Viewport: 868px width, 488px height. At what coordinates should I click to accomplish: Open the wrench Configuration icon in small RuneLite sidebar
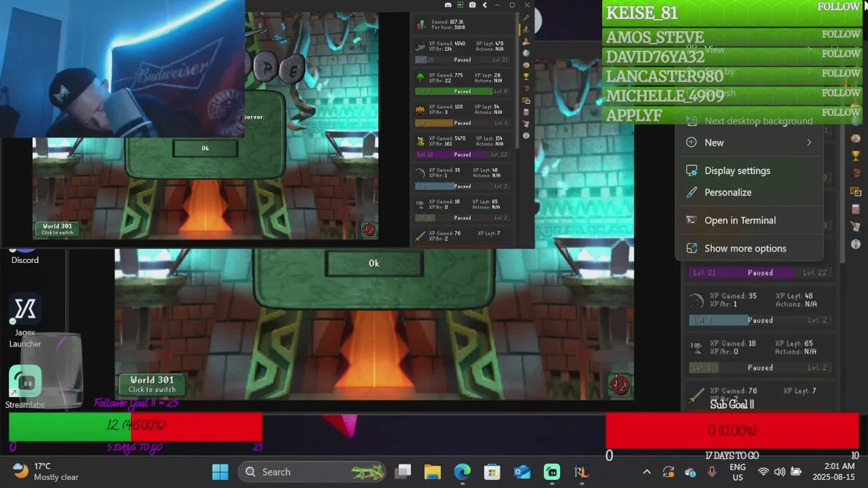pyautogui.click(x=526, y=18)
